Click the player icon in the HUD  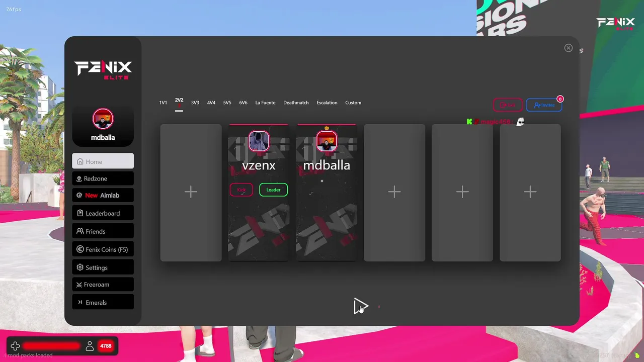coord(90,346)
